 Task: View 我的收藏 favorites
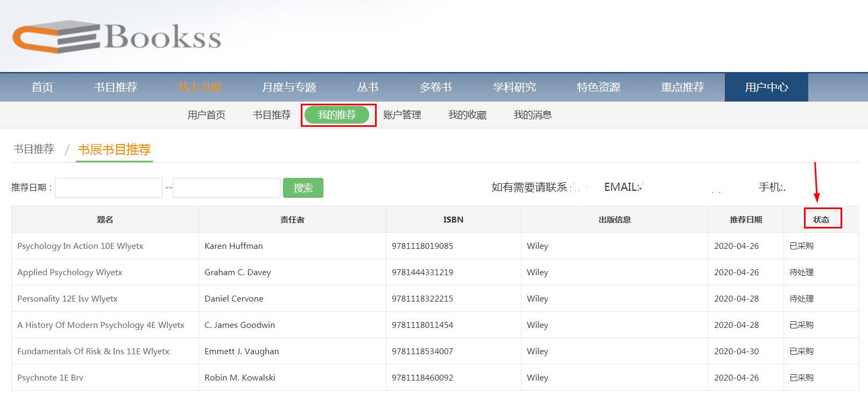pyautogui.click(x=467, y=115)
